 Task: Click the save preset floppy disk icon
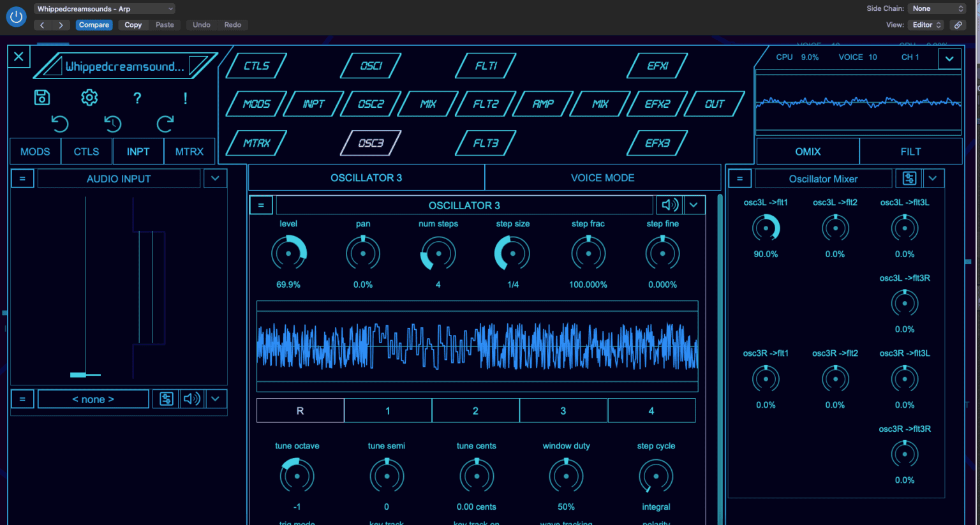[x=42, y=97]
